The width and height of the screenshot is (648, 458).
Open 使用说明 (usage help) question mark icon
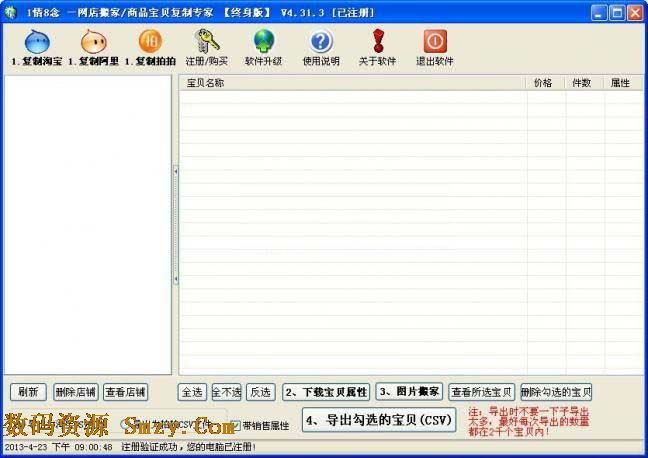point(321,42)
